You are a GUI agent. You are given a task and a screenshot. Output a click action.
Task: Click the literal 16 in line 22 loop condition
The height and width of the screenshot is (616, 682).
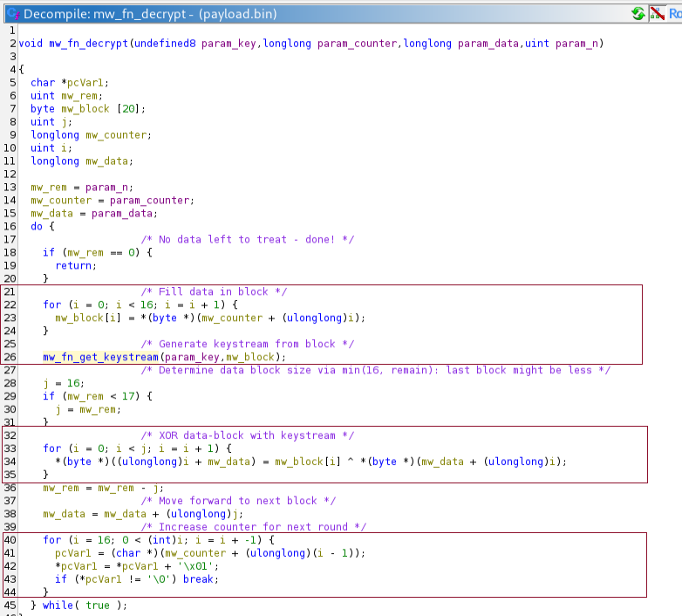tap(147, 305)
